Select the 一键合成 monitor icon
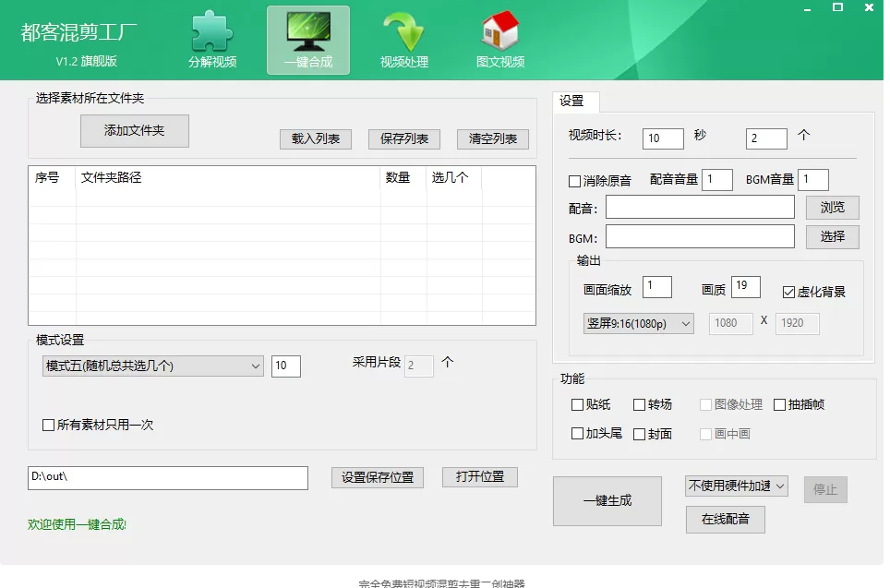Screen dimensions: 890x588 click(308, 40)
